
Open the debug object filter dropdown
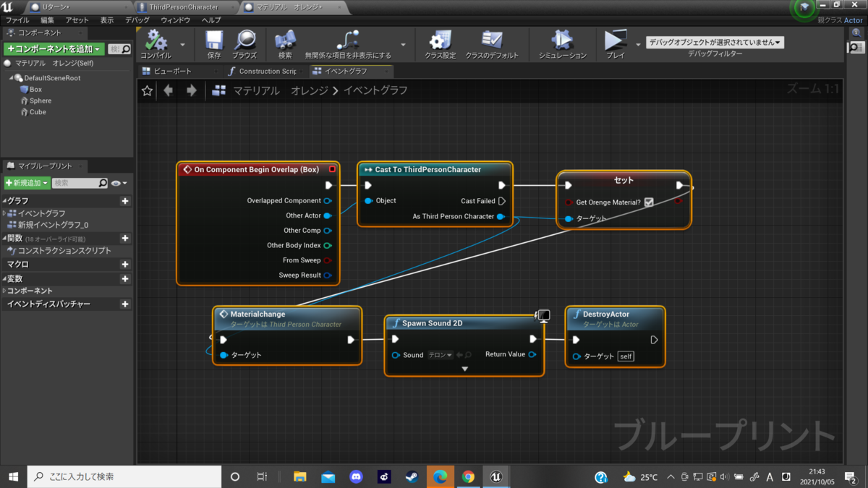(x=715, y=43)
